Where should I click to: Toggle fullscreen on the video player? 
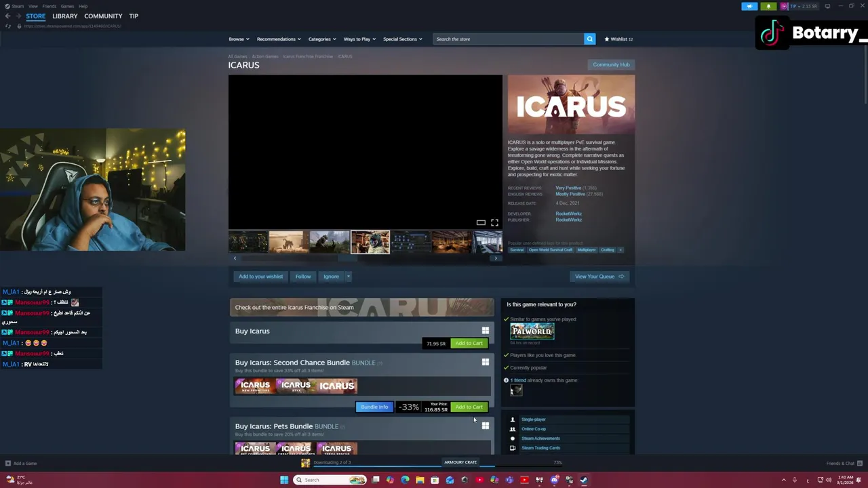point(494,223)
